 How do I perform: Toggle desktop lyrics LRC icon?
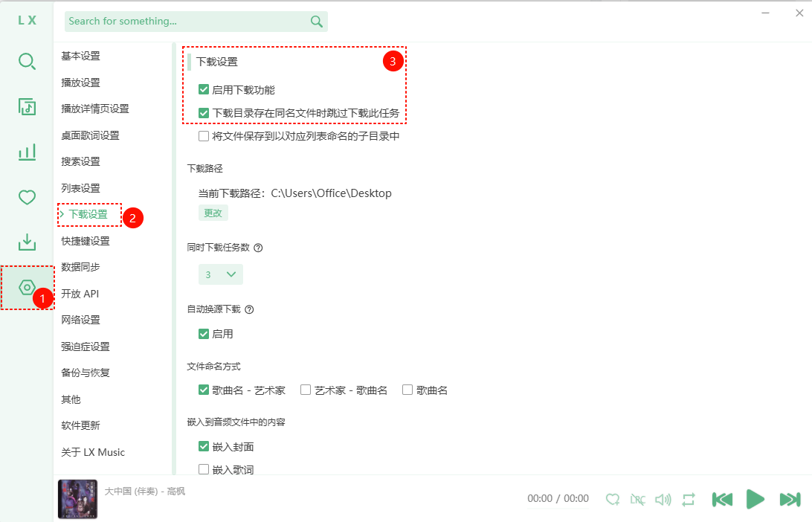pyautogui.click(x=637, y=499)
